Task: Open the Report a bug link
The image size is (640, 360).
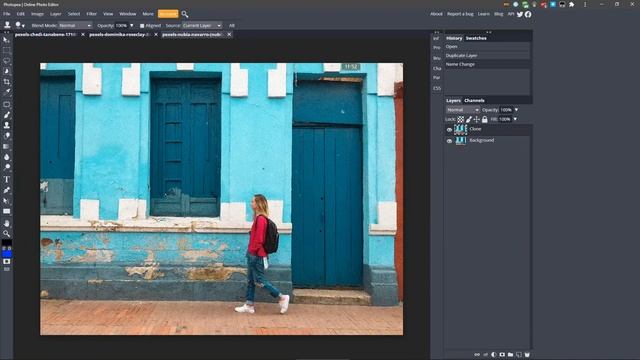Action: 460,14
